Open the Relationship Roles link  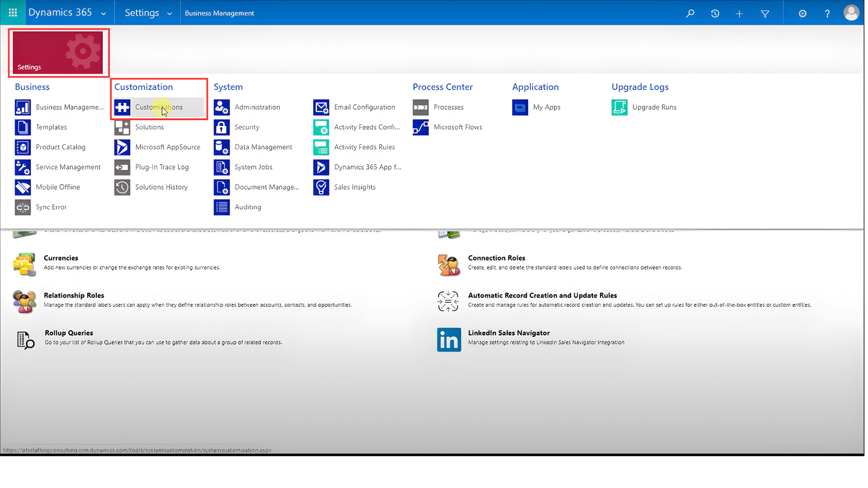[x=74, y=296]
